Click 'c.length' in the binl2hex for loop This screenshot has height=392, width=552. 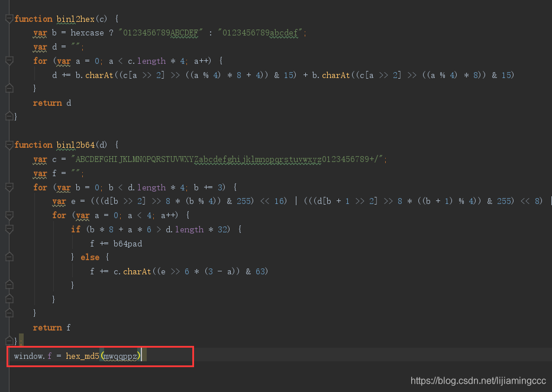click(147, 61)
